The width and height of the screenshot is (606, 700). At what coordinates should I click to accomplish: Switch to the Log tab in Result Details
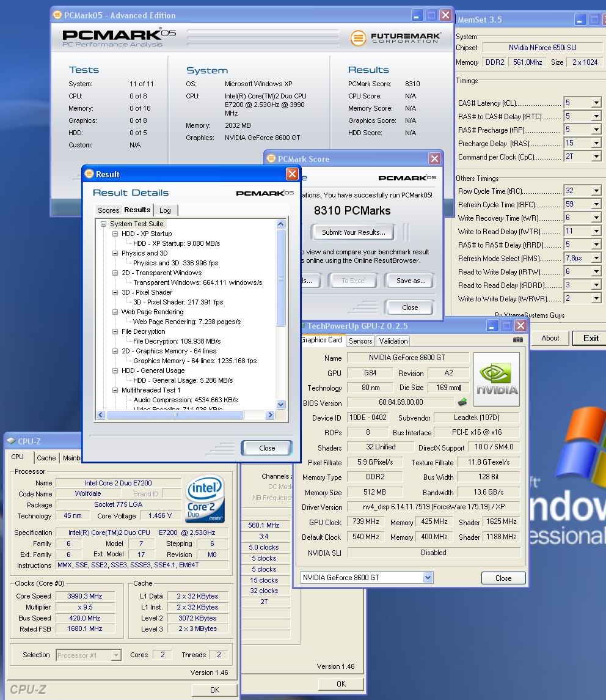pos(165,210)
